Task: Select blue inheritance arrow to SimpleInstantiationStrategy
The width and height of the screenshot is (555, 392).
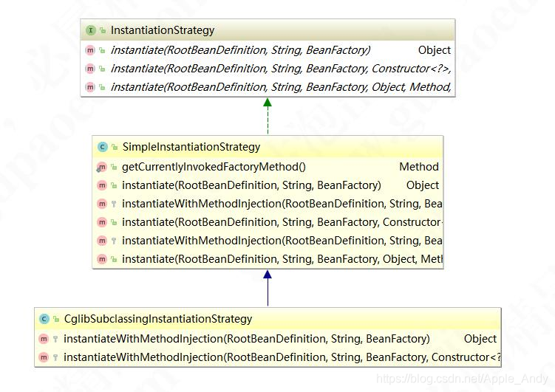Action: click(x=268, y=288)
